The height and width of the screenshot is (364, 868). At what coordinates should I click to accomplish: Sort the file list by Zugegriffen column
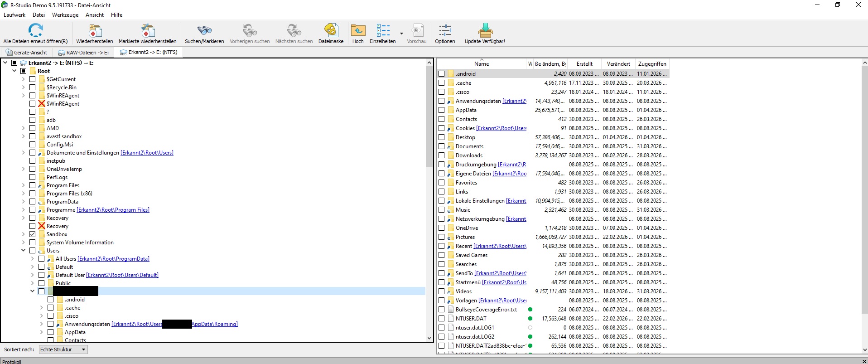pos(652,64)
